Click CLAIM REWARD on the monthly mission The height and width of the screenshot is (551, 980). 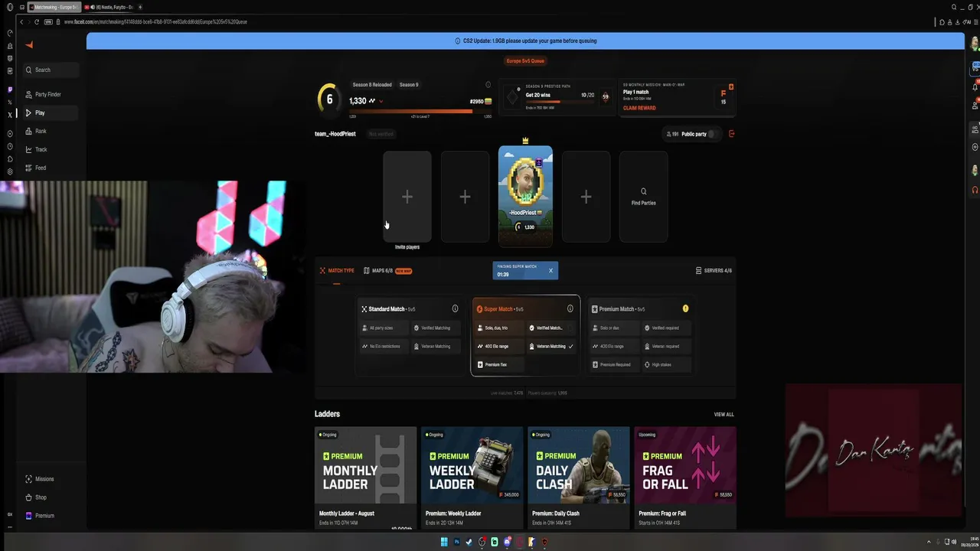click(639, 108)
